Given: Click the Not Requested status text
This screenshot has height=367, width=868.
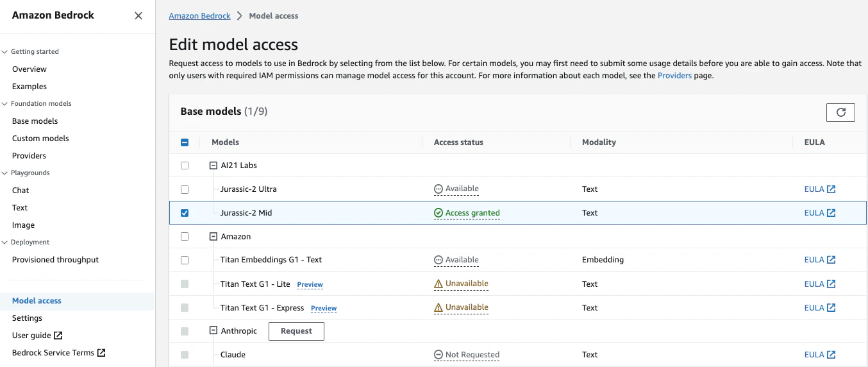Looking at the screenshot, I should tap(472, 355).
